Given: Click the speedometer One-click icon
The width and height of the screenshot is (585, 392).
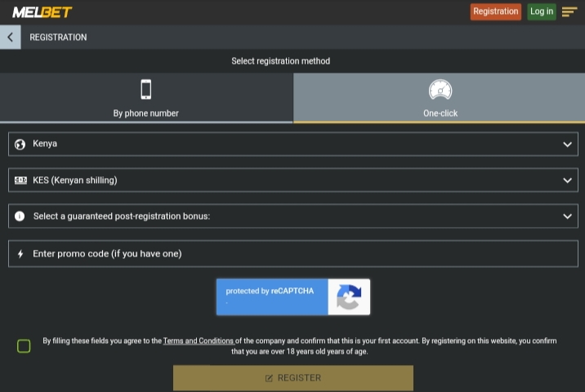Looking at the screenshot, I should (x=440, y=90).
